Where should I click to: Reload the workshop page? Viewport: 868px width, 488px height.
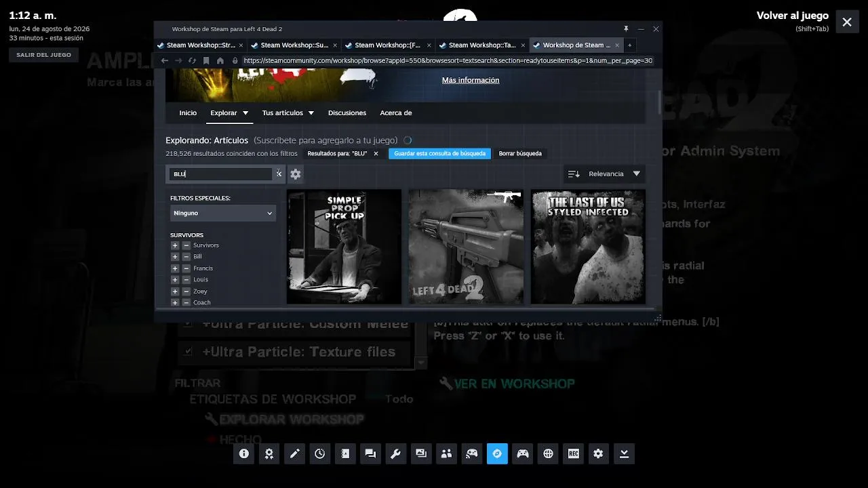tap(192, 60)
